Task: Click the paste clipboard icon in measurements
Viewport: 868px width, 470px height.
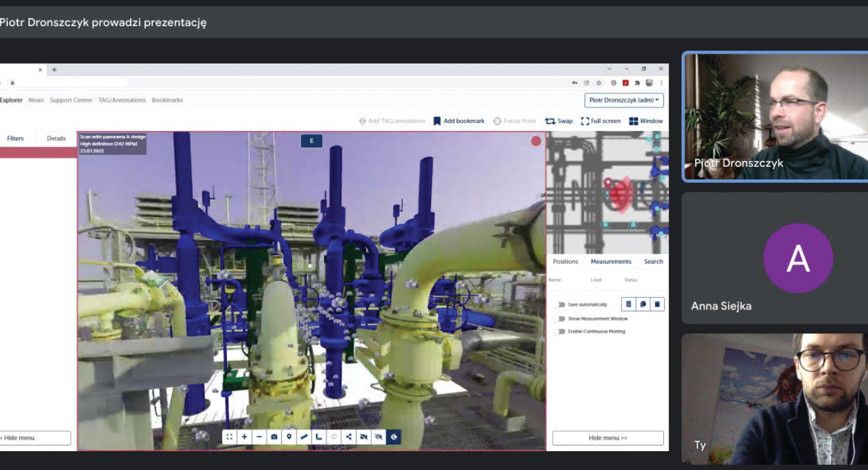Action: [x=657, y=304]
